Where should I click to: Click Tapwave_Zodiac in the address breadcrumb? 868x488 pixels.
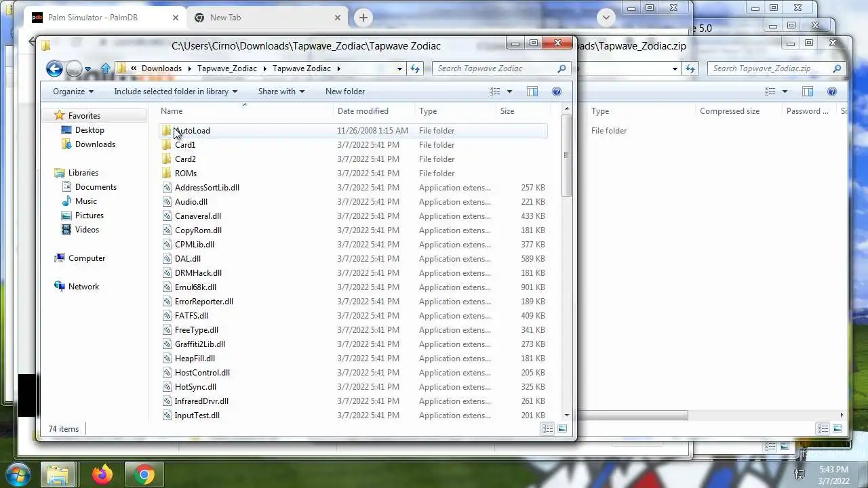(226, 68)
